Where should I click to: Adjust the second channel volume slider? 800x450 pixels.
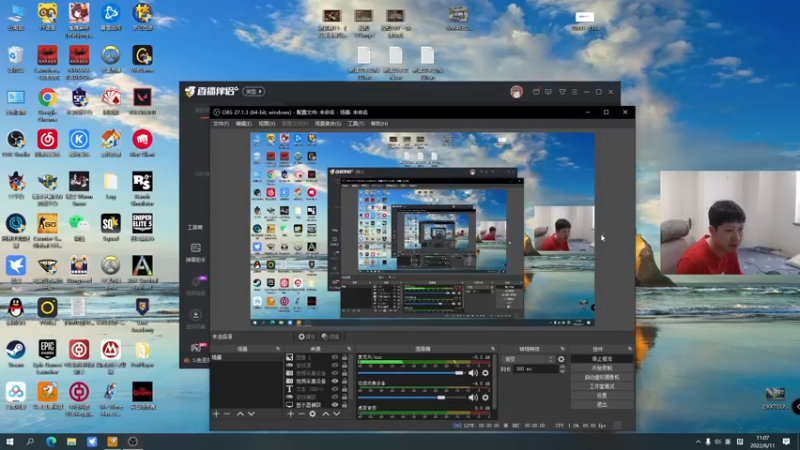[411, 397]
